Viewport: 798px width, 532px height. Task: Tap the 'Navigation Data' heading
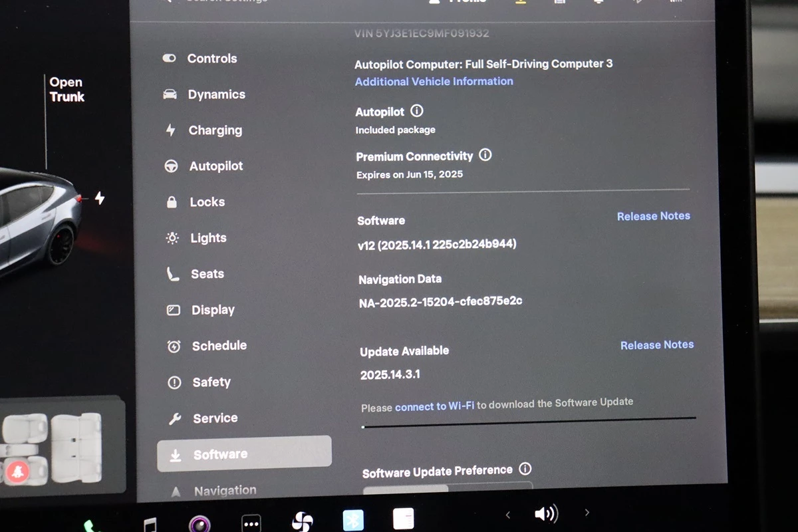coord(400,280)
